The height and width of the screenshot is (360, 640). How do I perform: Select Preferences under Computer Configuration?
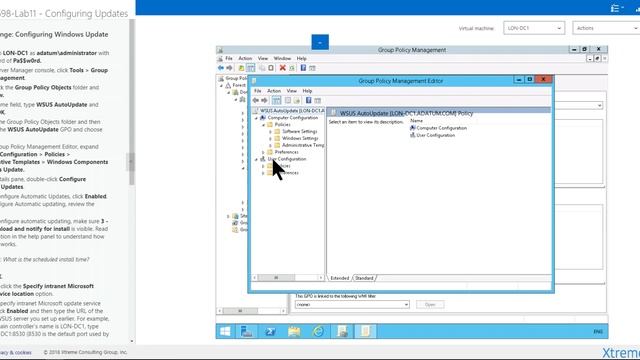point(287,152)
